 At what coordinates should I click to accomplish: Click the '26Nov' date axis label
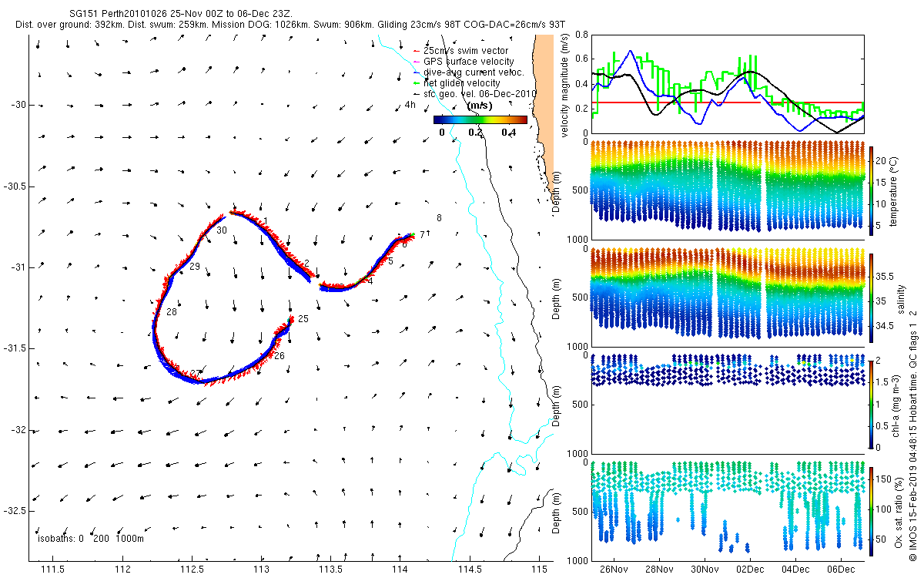coord(613,570)
